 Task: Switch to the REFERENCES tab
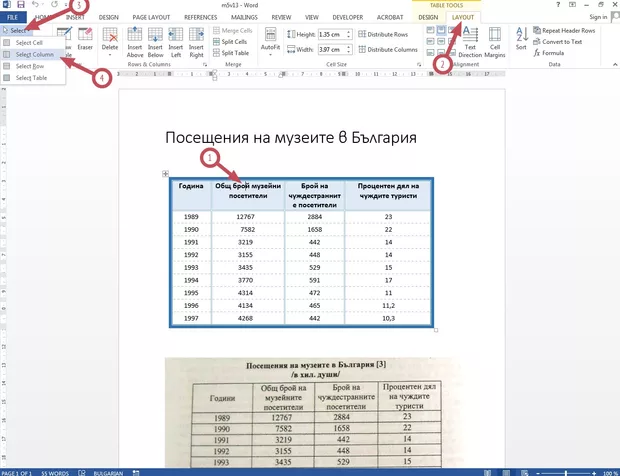(x=200, y=17)
